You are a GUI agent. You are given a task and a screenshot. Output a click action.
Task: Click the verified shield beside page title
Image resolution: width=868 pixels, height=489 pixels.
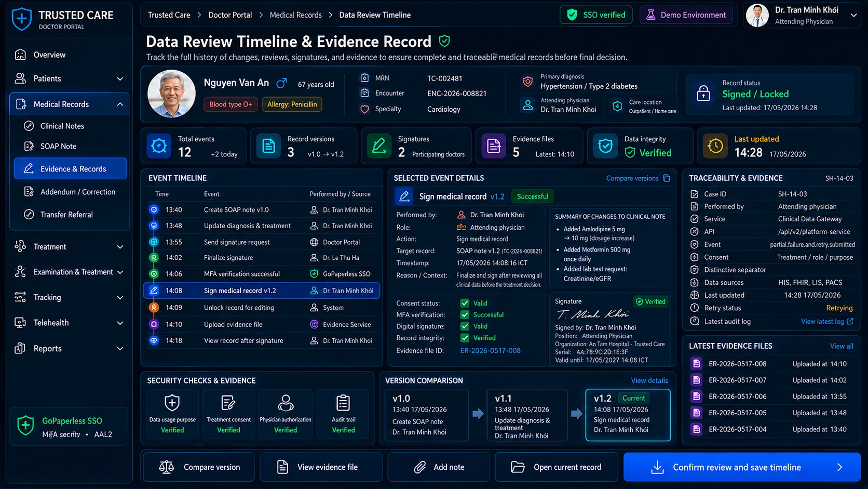coord(444,41)
